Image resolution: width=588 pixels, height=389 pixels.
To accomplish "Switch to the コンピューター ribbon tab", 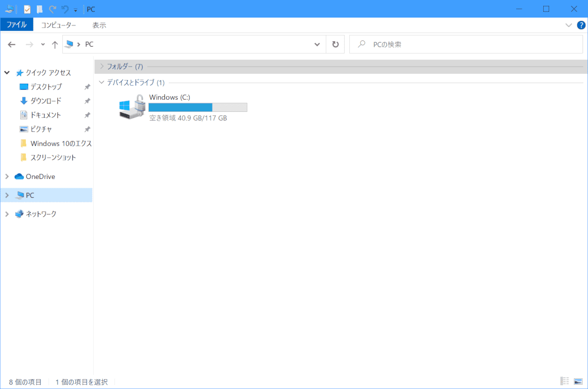I will (x=58, y=25).
